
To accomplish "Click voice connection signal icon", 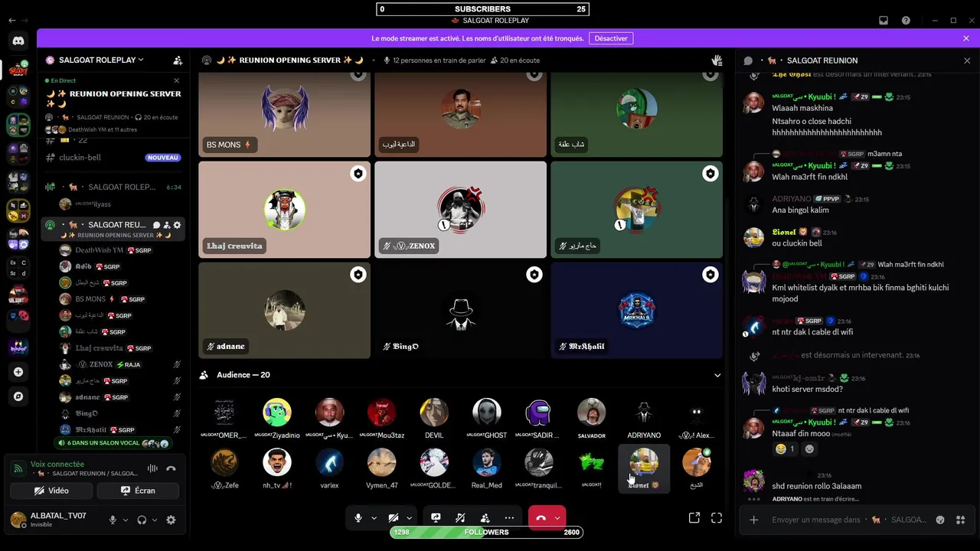I will coord(17,468).
